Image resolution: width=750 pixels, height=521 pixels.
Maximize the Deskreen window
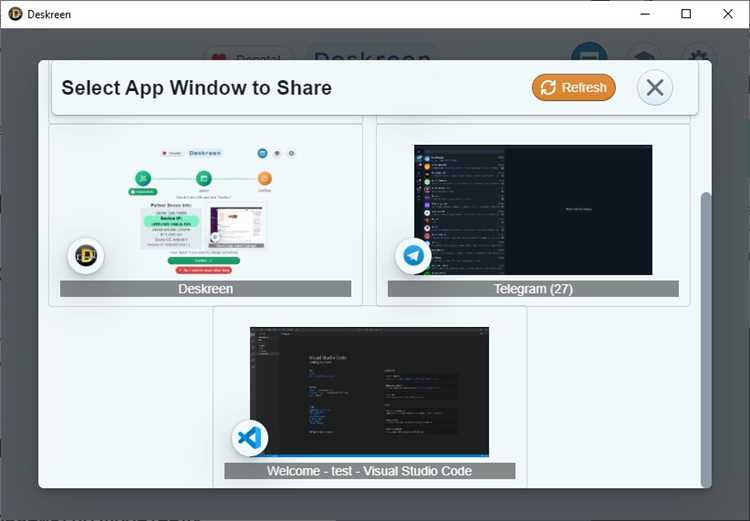click(x=686, y=14)
